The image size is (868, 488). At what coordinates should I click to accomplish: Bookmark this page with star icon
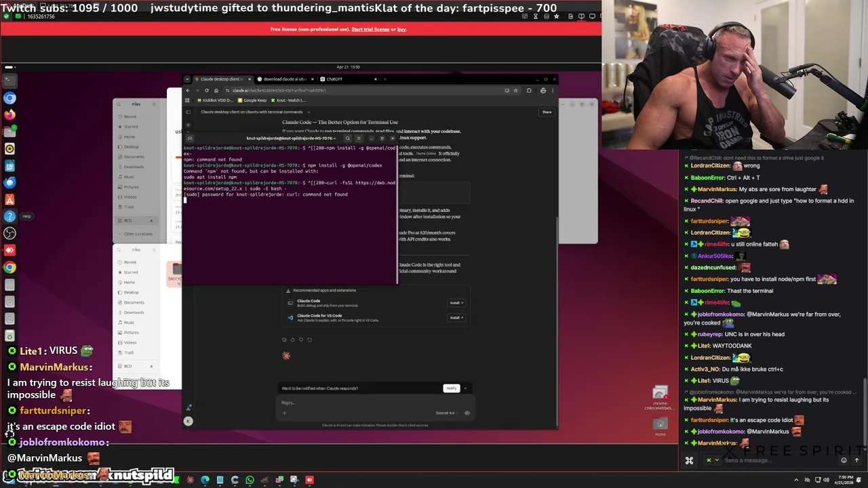(515, 90)
